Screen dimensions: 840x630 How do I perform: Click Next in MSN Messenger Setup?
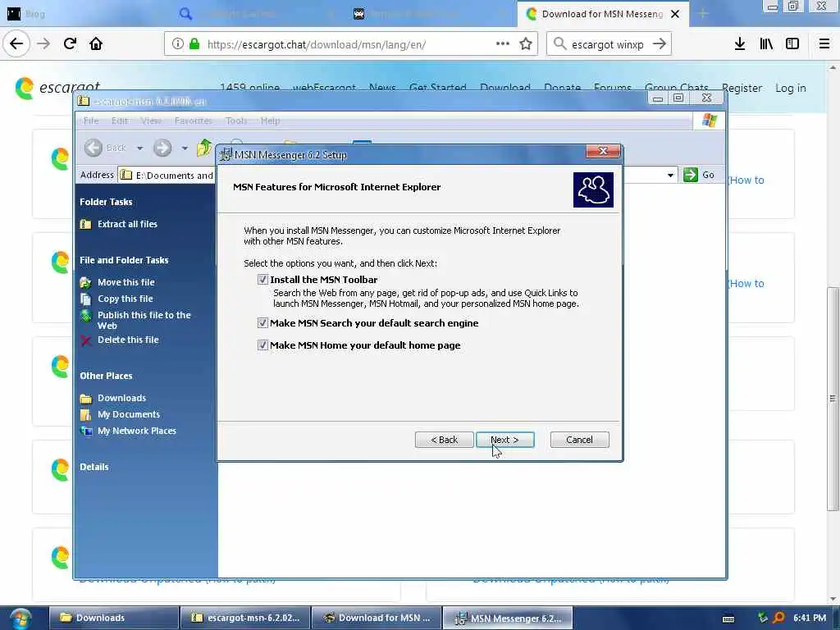(x=504, y=440)
